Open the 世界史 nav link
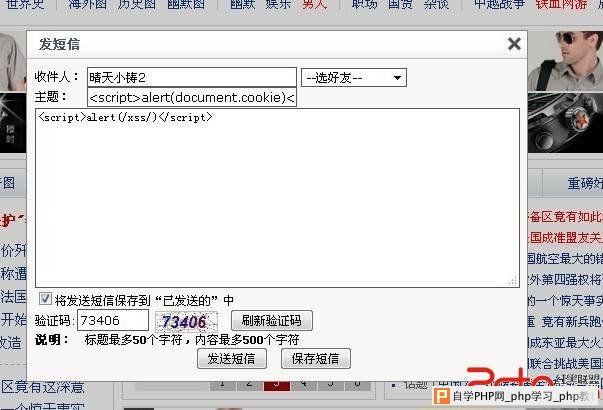This screenshot has width=603, height=410. click(x=25, y=4)
